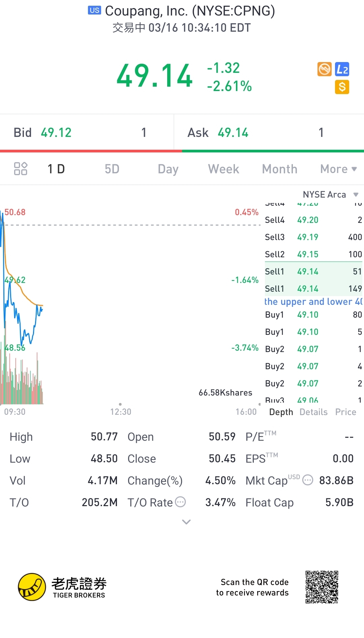Switch to the Details tab
The height and width of the screenshot is (638, 364).
pos(313,412)
